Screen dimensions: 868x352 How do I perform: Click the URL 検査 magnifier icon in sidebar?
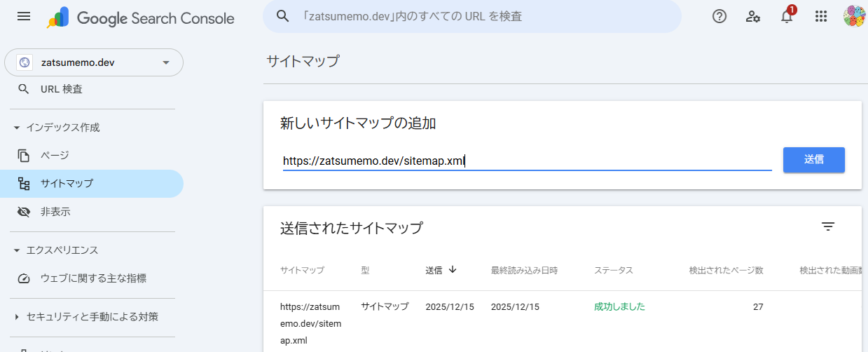pos(25,89)
